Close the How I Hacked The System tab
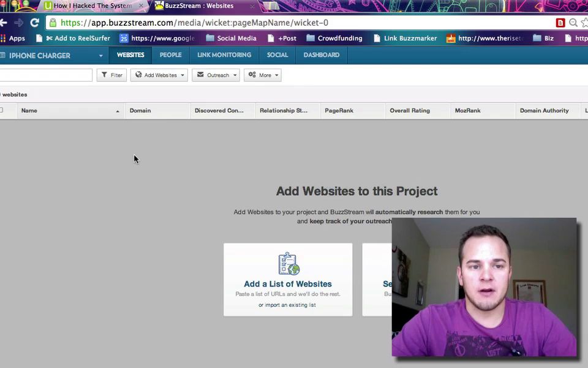 click(x=141, y=6)
